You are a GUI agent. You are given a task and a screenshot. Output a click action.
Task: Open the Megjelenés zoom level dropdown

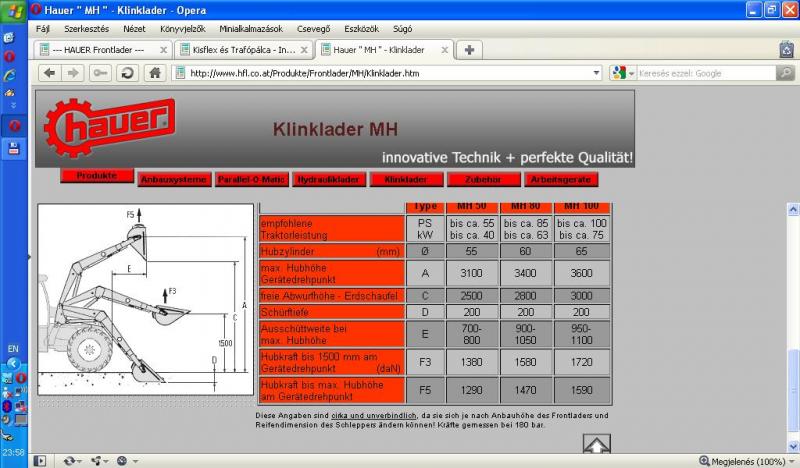(792, 461)
